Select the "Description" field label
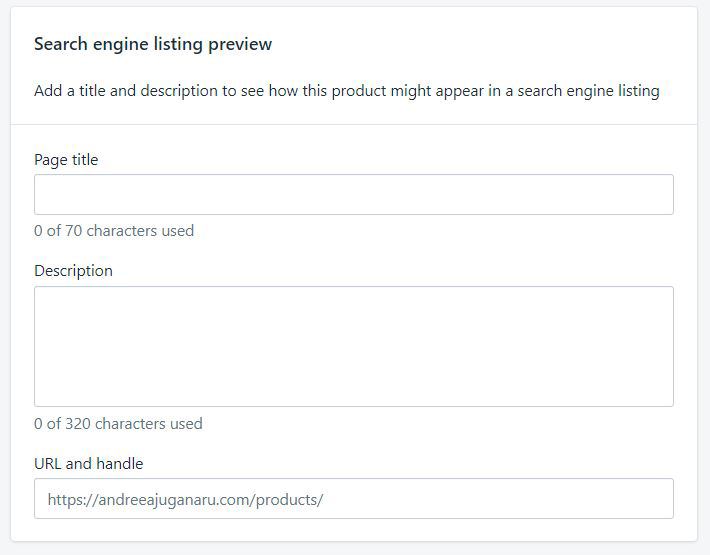Screen dimensions: 710x555 click(73, 271)
